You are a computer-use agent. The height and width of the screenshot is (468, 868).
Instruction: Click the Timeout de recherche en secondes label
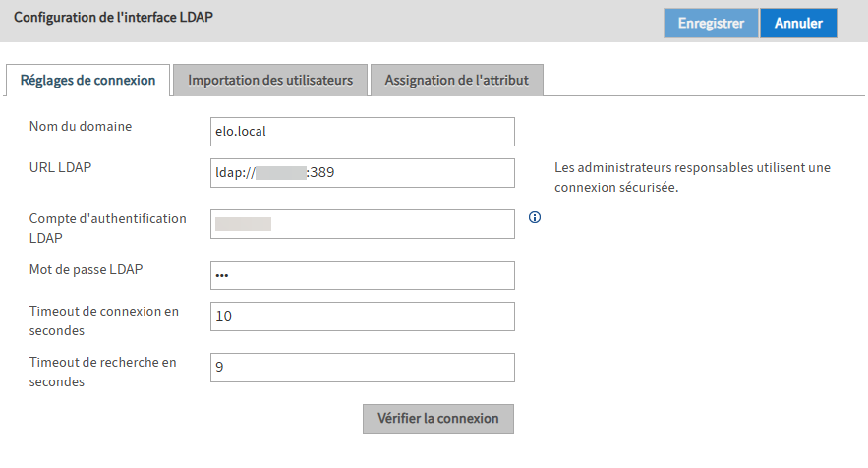tap(103, 372)
